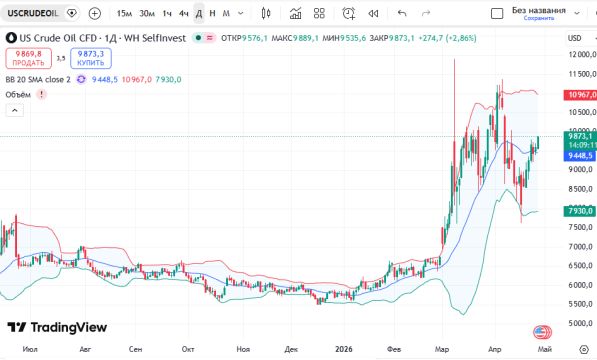Click the МИН 9535,6 value

344,38
